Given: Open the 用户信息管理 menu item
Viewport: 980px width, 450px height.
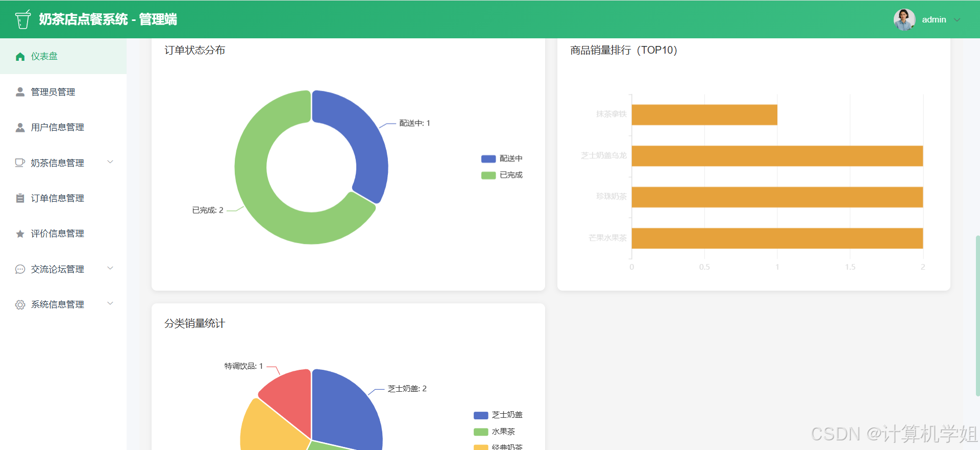Looking at the screenshot, I should click(x=63, y=127).
